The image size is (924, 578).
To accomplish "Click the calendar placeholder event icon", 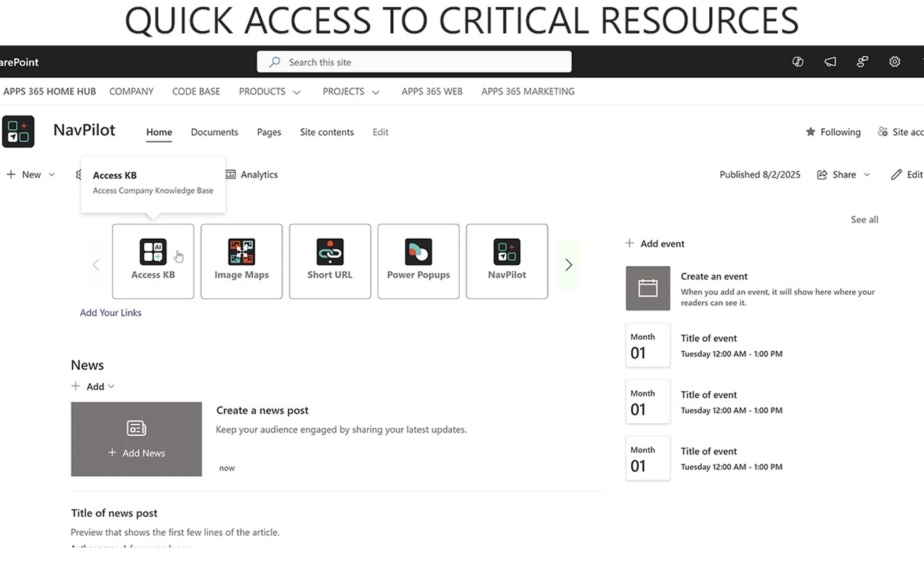I will 648,288.
